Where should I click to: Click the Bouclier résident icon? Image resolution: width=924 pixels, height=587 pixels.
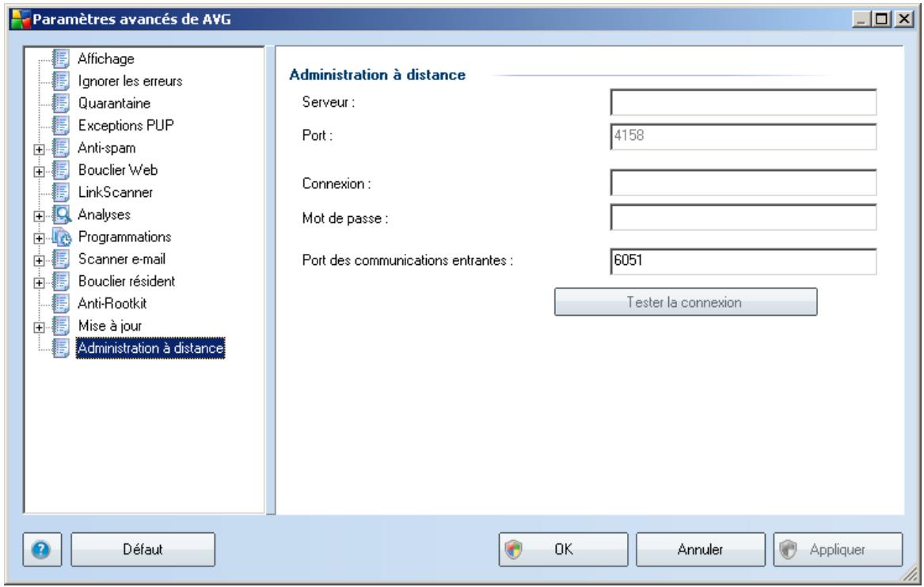[60, 282]
